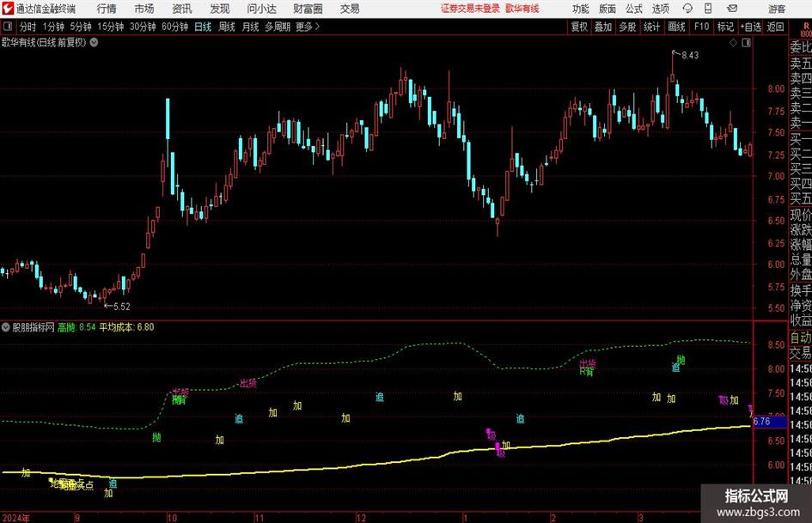Open the 功能 menu
Screen dimensions: 812x523
click(581, 9)
